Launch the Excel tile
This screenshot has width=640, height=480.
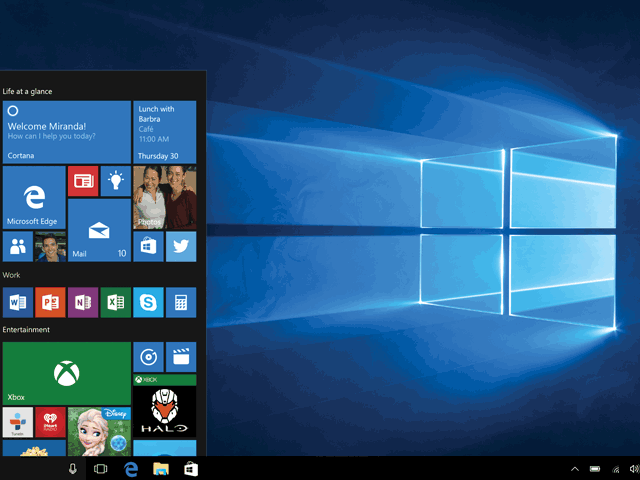click(116, 301)
